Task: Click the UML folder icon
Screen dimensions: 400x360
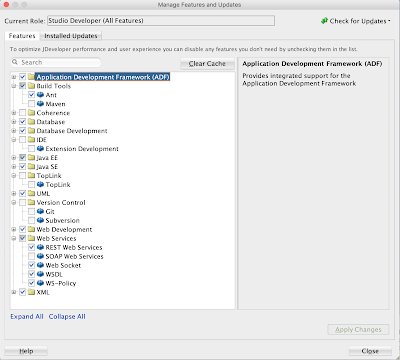Action: tap(31, 194)
